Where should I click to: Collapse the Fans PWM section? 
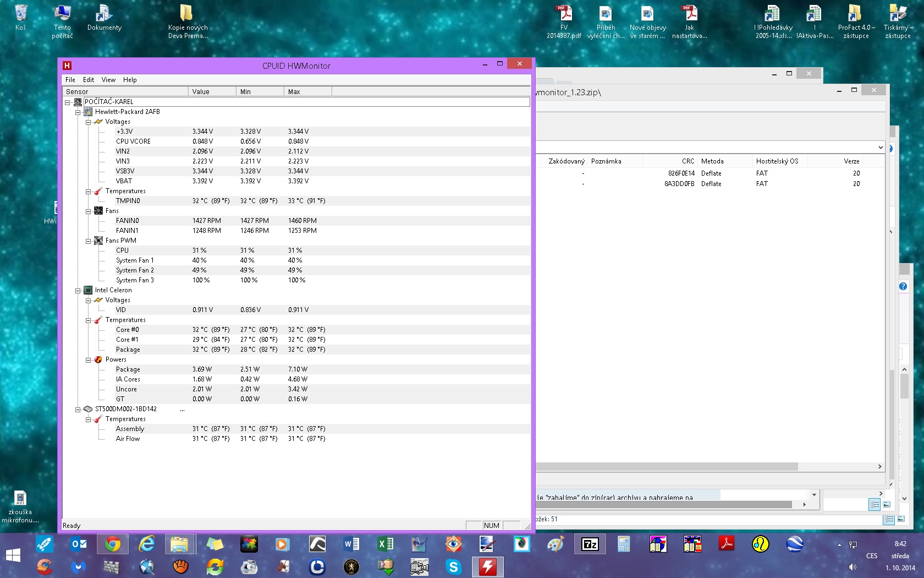click(88, 241)
